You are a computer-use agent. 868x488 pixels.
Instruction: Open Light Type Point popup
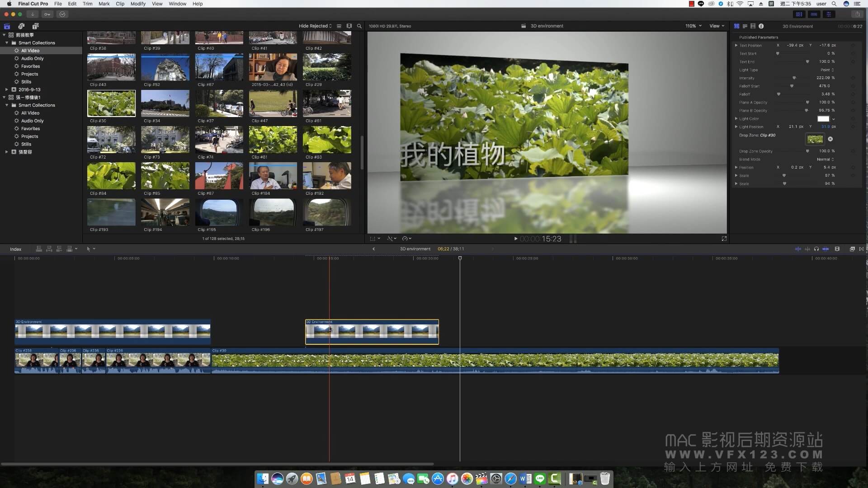tap(827, 70)
